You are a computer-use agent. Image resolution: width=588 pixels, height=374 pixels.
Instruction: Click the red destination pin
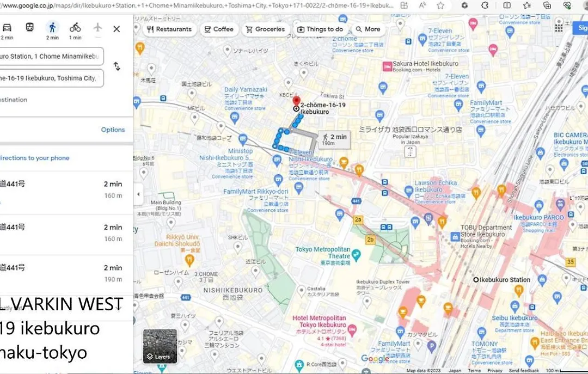[296, 101]
